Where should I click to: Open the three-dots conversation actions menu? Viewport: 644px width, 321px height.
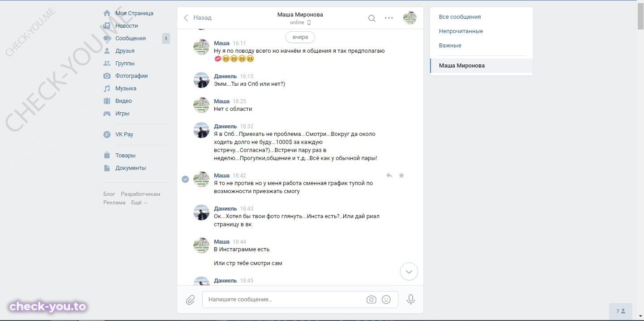point(389,18)
